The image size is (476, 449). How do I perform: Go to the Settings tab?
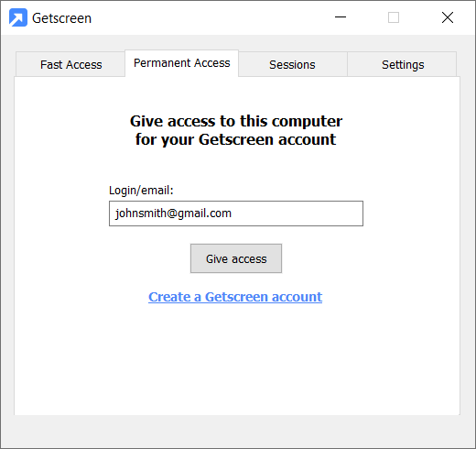[403, 64]
